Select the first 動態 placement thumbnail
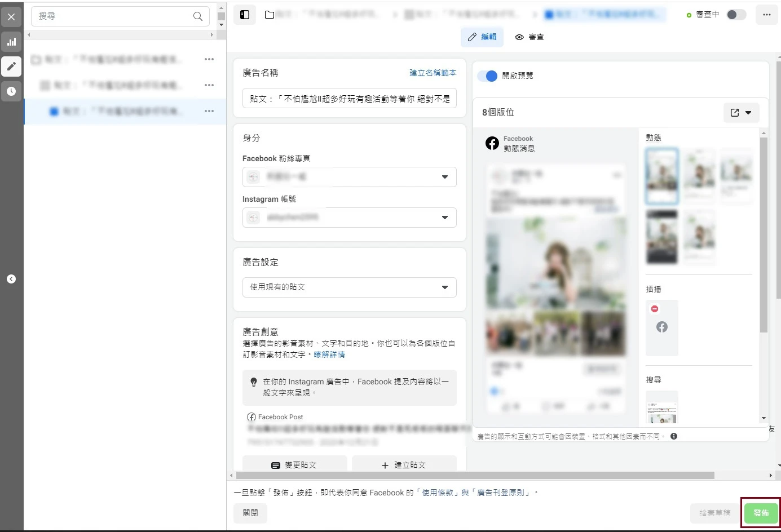 (x=661, y=176)
